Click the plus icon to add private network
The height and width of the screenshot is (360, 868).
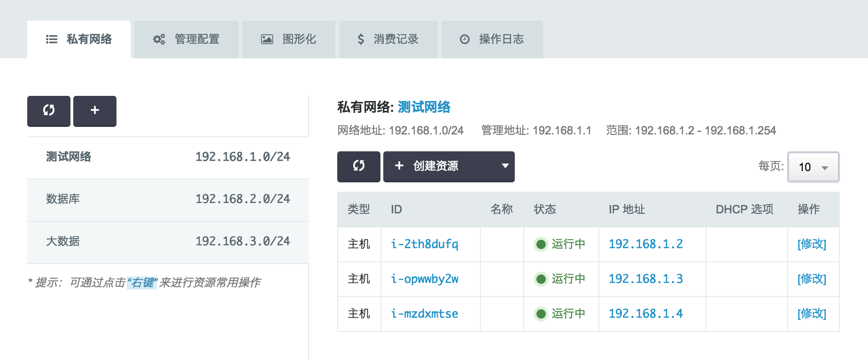[x=95, y=111]
